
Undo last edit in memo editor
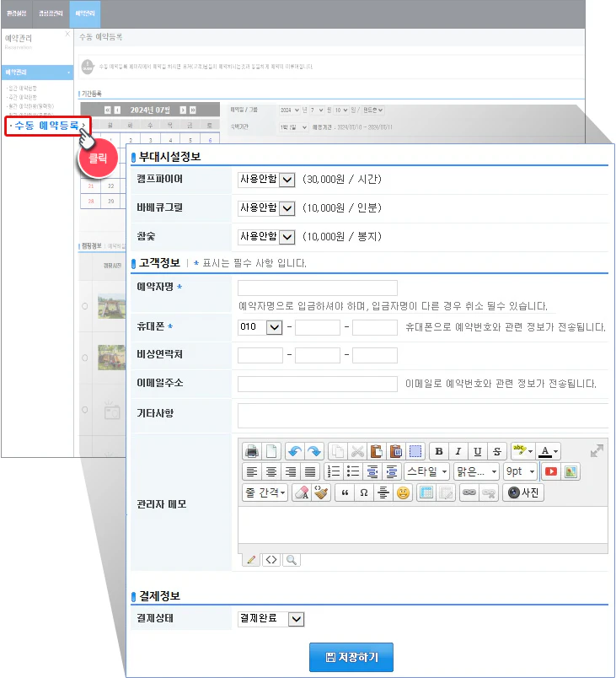click(x=295, y=451)
